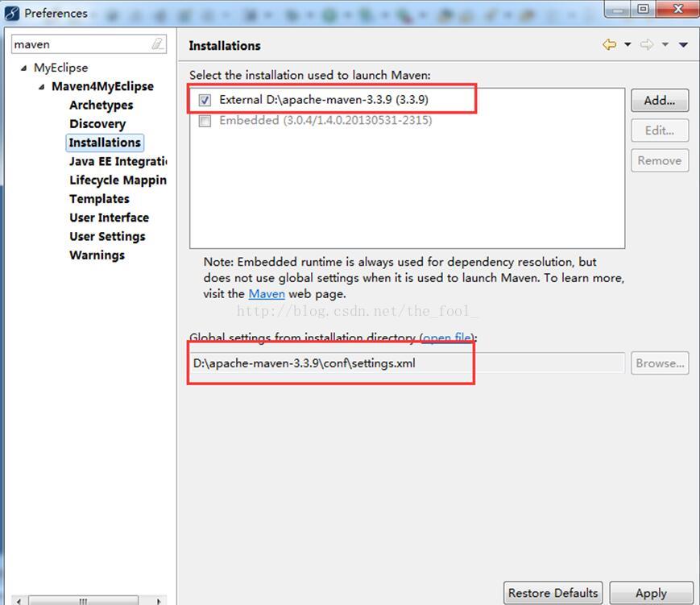Click the Preferences window title icon

click(11, 14)
